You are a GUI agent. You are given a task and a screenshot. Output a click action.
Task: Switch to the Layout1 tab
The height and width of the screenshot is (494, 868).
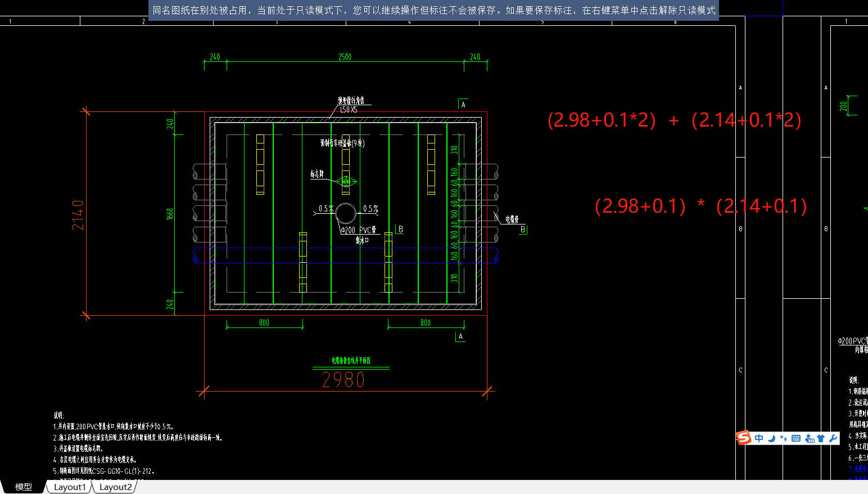point(70,487)
